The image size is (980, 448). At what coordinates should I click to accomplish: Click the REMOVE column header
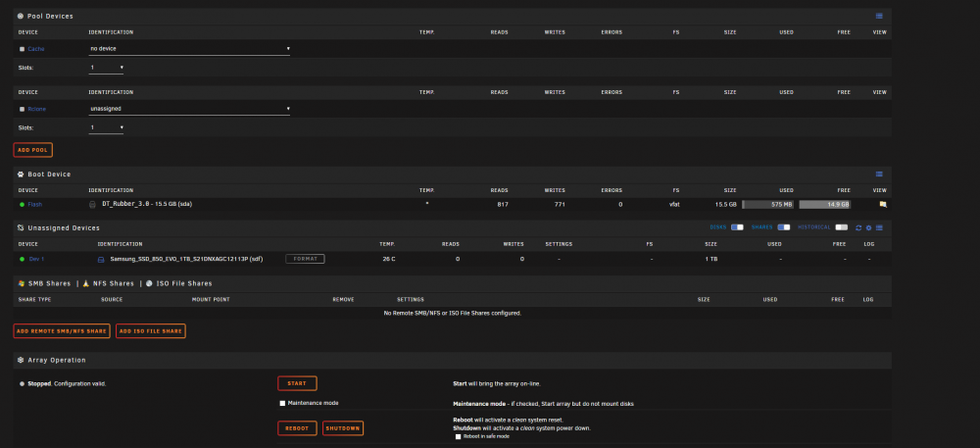point(343,299)
